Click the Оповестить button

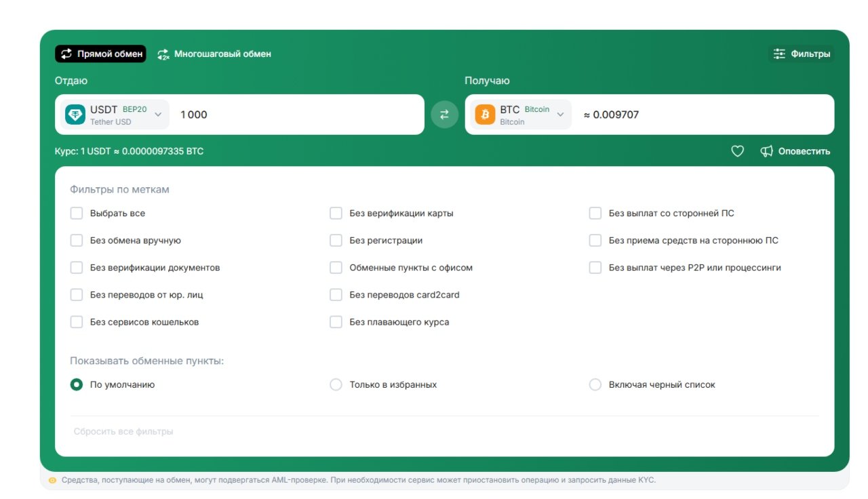point(806,151)
